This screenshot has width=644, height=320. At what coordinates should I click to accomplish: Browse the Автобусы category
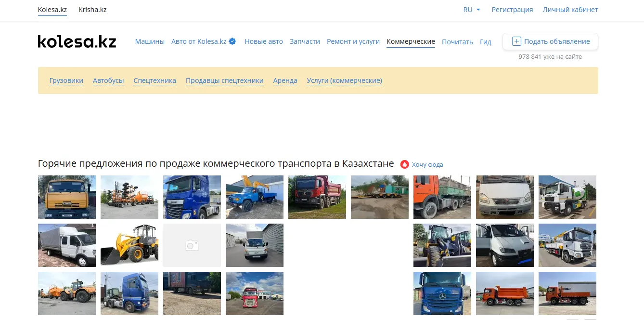(108, 80)
